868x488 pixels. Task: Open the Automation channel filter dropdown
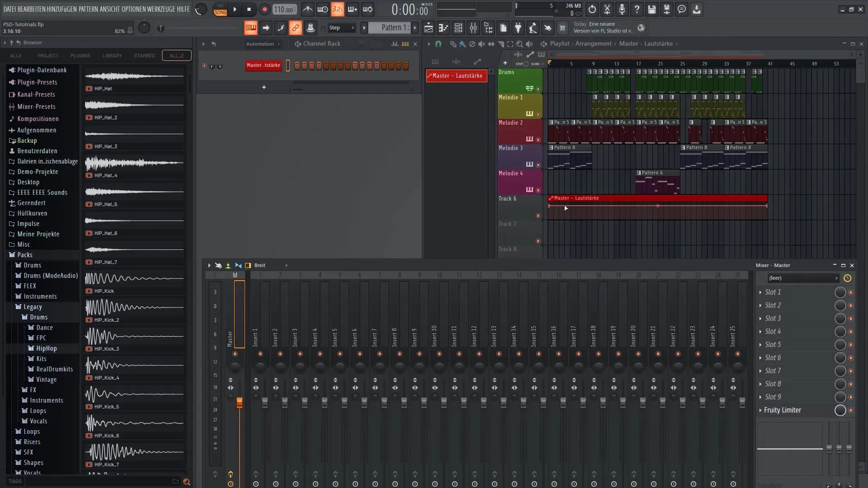coord(263,44)
